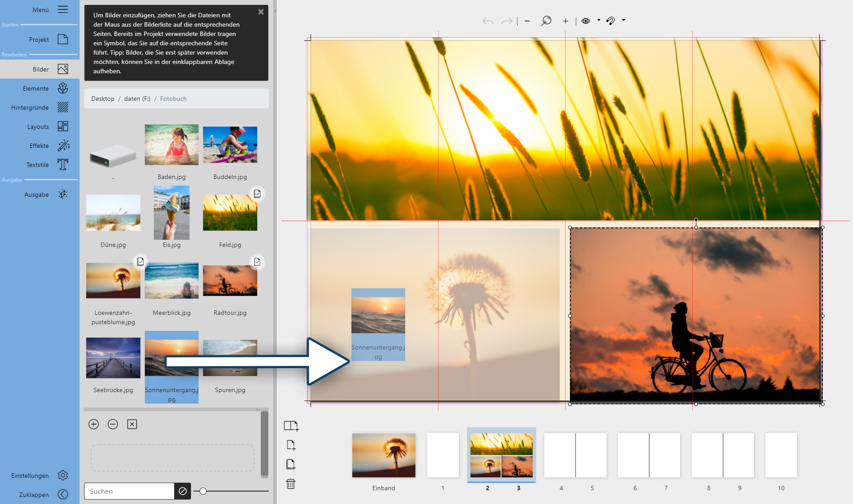This screenshot has width=853, height=504.
Task: Click the used-in-project marker on Feld.jpg
Action: click(257, 194)
